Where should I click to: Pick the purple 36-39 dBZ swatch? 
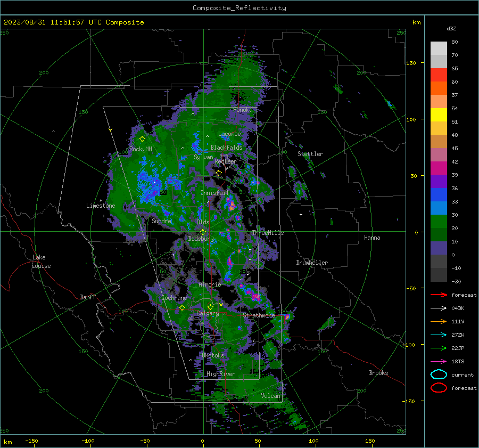[439, 181]
